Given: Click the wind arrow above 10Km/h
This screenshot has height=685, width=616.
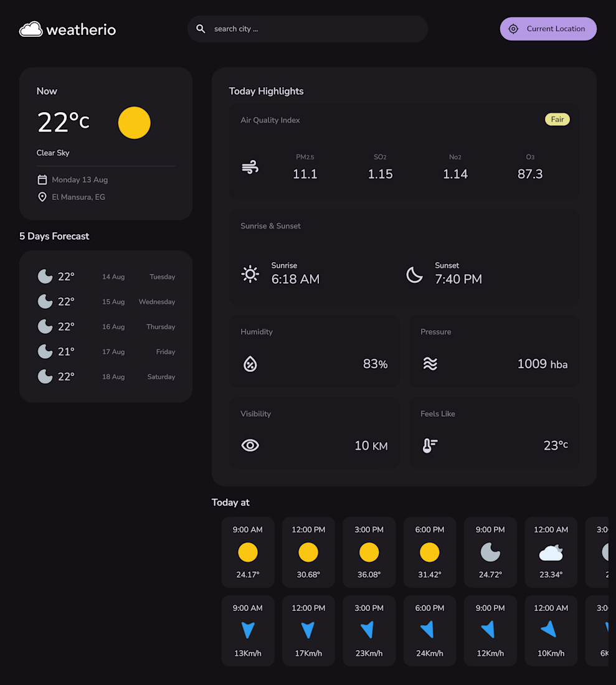Looking at the screenshot, I should click(549, 629).
